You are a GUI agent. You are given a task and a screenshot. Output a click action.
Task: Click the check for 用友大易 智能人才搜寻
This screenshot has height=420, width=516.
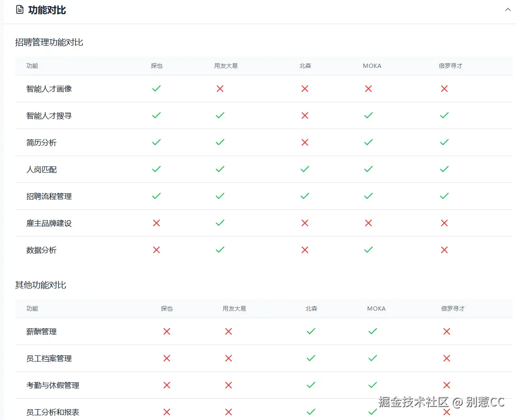pos(220,115)
